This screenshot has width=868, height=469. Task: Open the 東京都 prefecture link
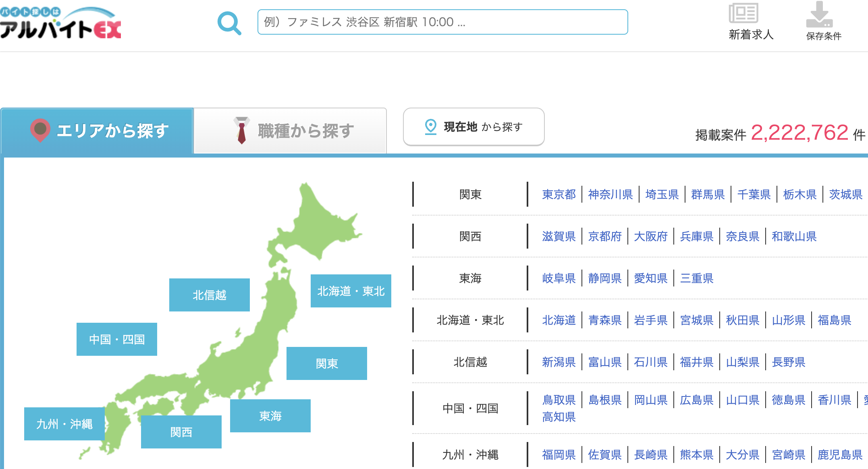click(x=559, y=195)
